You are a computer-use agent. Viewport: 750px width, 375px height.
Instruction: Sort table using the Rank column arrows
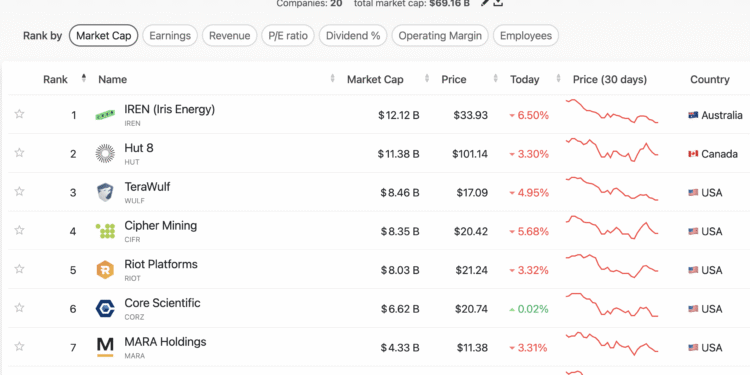[x=84, y=78]
